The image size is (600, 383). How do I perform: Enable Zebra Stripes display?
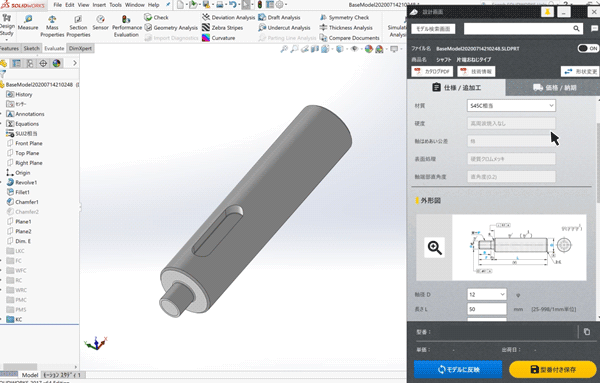click(222, 28)
